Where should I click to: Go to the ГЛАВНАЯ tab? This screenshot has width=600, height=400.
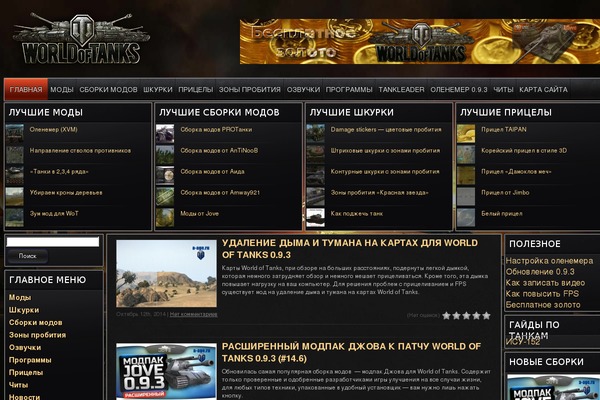coord(26,90)
